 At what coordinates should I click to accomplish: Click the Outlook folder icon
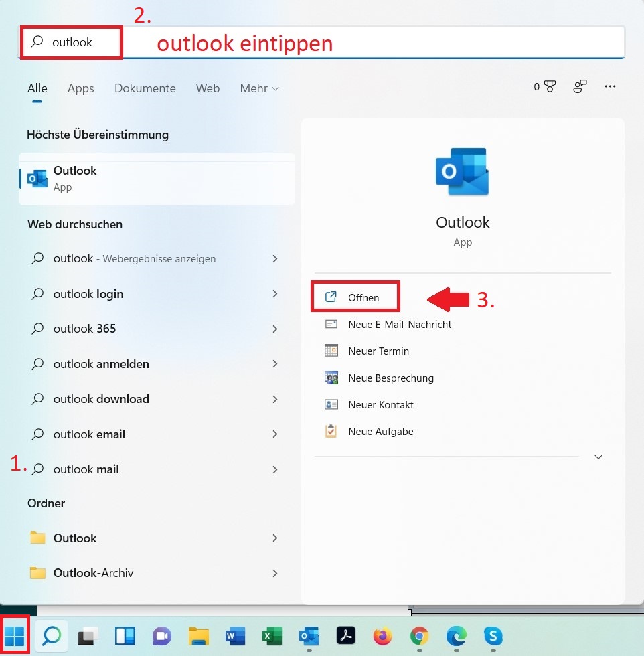point(37,537)
